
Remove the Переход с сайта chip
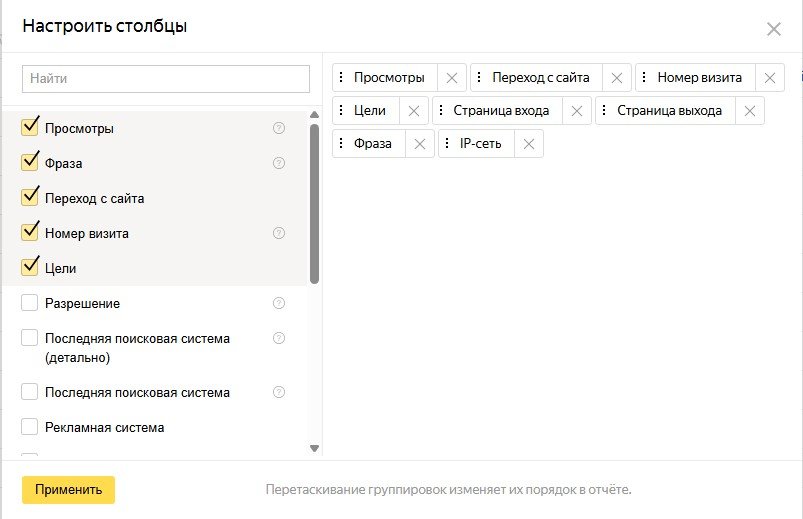tap(617, 78)
